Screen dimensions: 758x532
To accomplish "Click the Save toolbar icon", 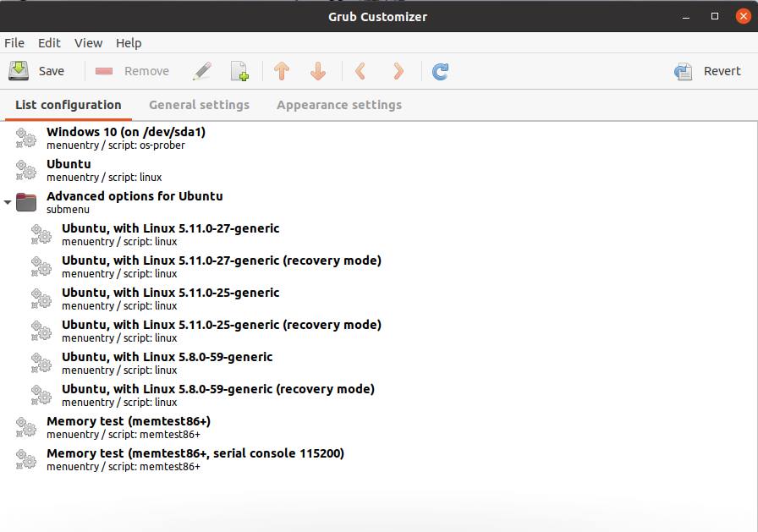I will 19,70.
